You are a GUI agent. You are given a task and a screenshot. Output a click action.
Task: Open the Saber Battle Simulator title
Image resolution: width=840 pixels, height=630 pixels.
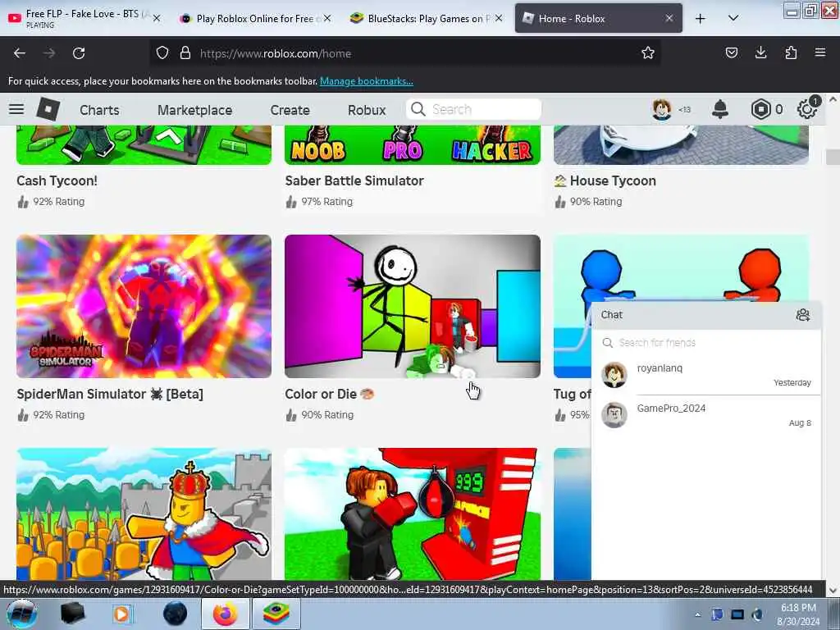tap(354, 180)
